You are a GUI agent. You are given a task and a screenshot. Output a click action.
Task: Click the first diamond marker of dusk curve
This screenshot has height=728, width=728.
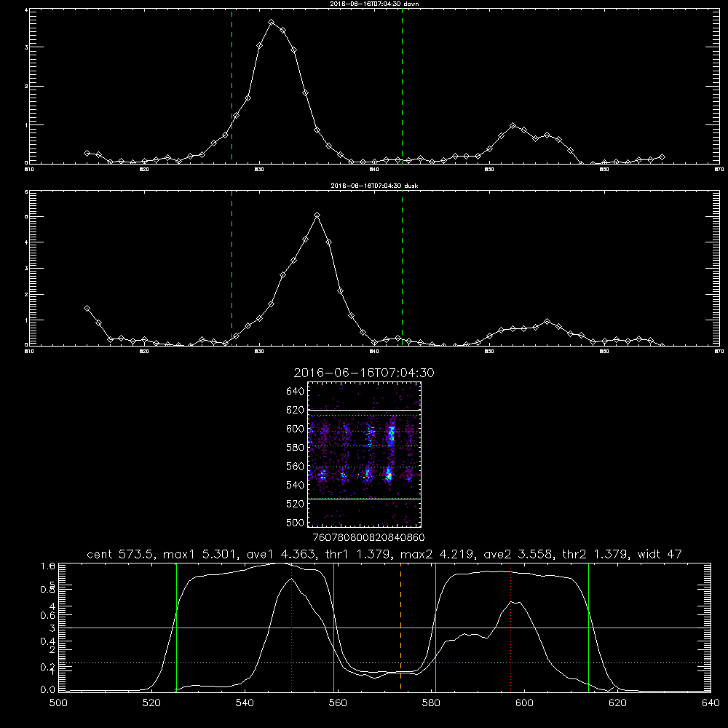(x=87, y=308)
